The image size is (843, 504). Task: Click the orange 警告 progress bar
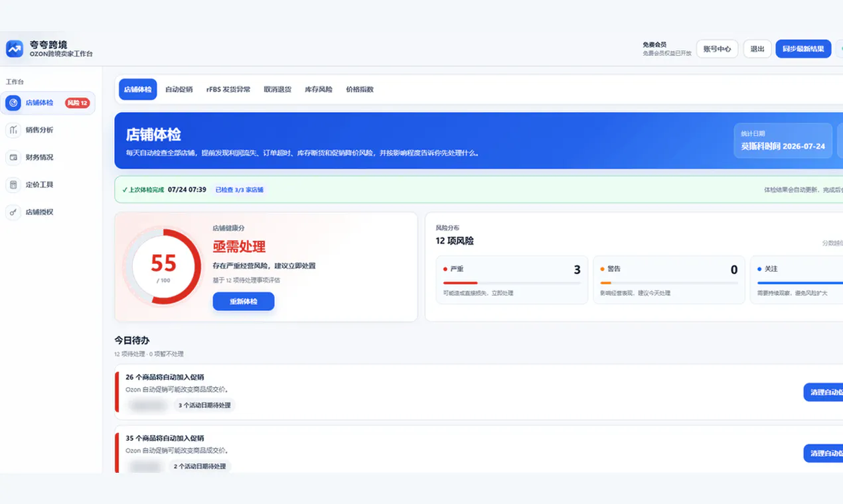coord(605,283)
